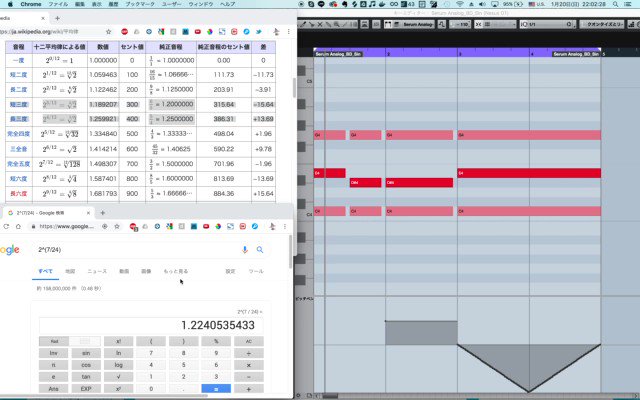
Task: Click the red adblock extension in Wikipedia window
Action: 124,31
